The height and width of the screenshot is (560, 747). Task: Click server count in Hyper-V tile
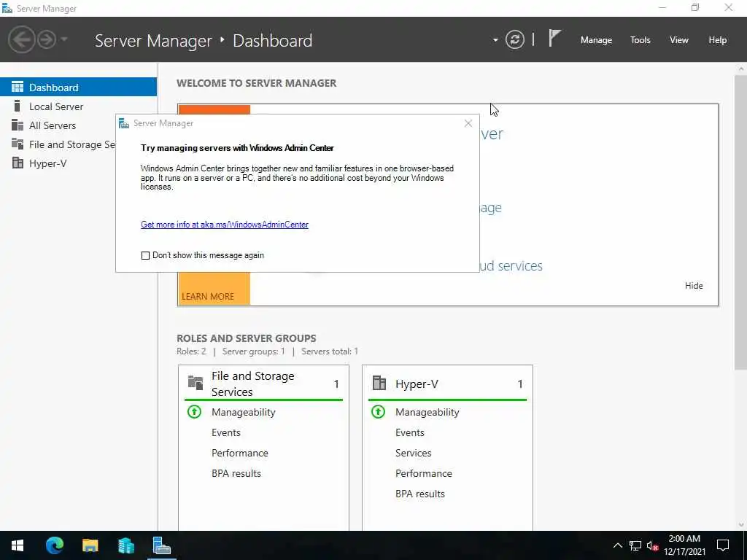(x=520, y=384)
